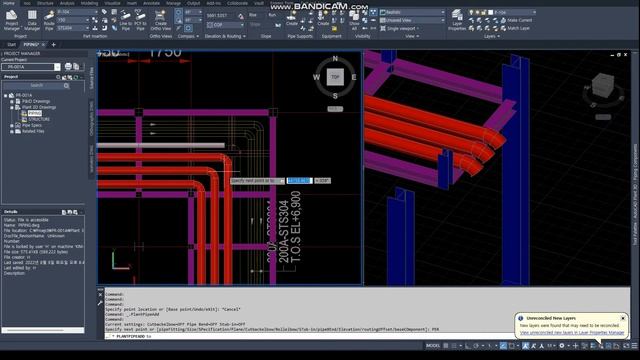
Task: Open the pipe size dropdown showing 150
Action: click(73, 20)
